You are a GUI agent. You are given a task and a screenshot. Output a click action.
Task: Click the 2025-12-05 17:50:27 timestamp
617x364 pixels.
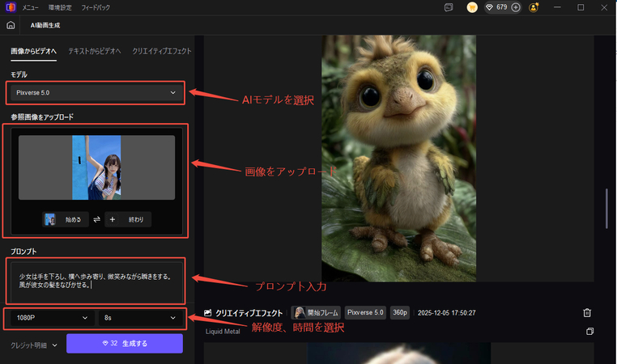(447, 313)
